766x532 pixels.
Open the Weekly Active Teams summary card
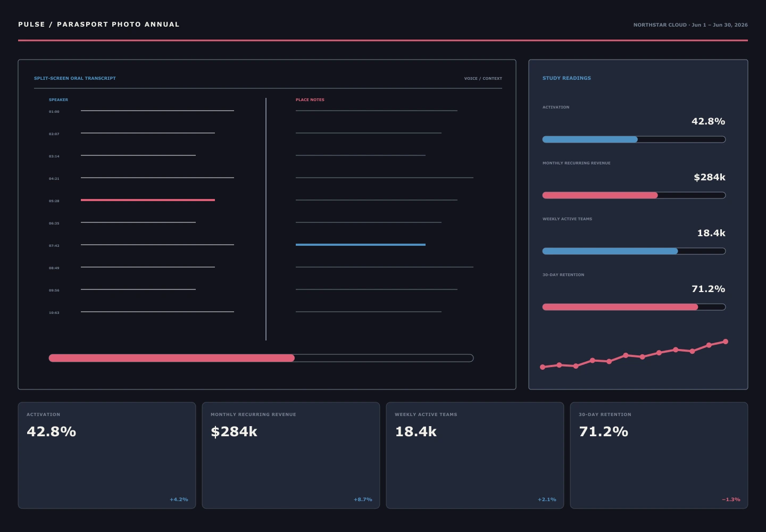pos(475,455)
